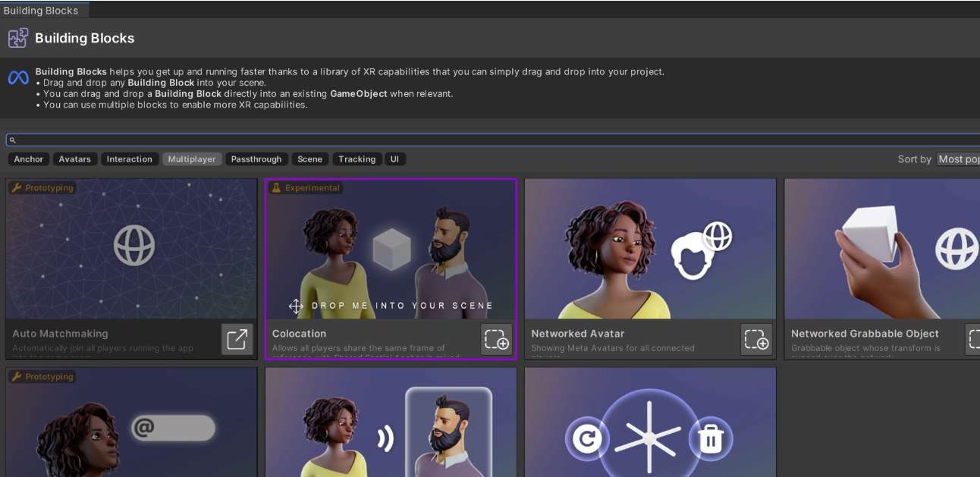Select the Networked Avatar block thumbnail

pos(650,249)
